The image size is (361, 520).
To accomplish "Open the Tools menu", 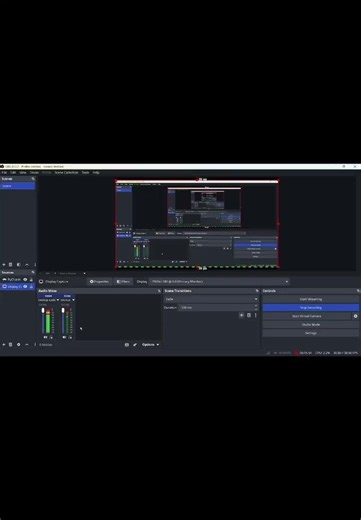I will pos(85,173).
